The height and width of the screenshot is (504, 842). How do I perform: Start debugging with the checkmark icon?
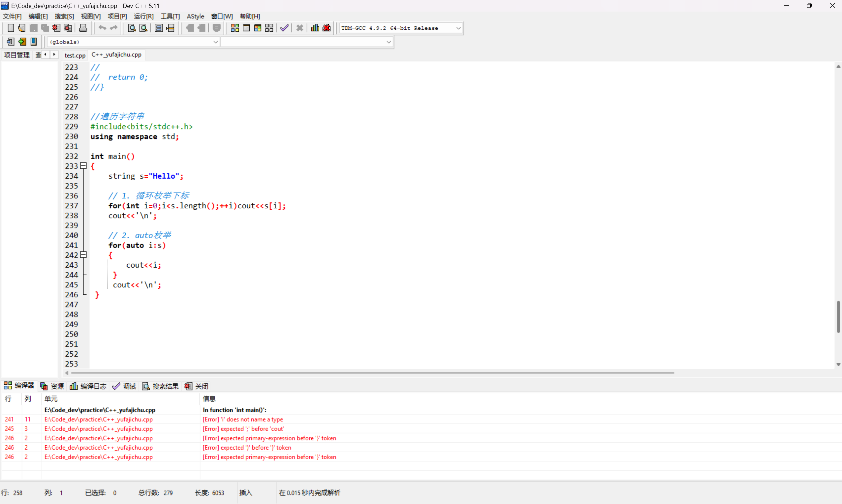pyautogui.click(x=284, y=28)
